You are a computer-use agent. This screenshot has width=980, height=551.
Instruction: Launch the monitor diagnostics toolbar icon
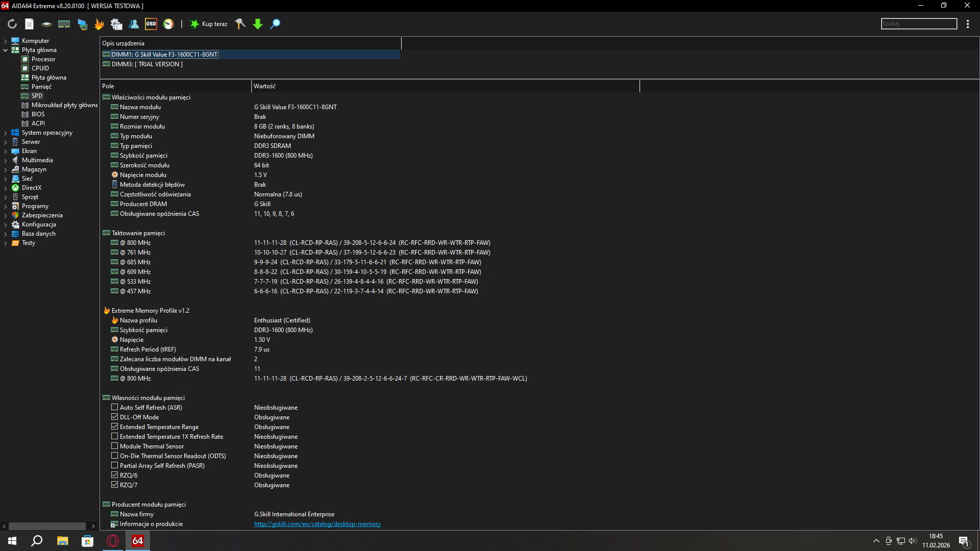click(82, 24)
